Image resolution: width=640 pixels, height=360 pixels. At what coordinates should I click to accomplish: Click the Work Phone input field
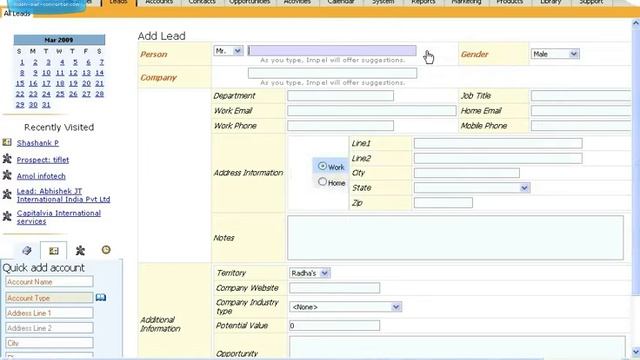[x=340, y=126]
